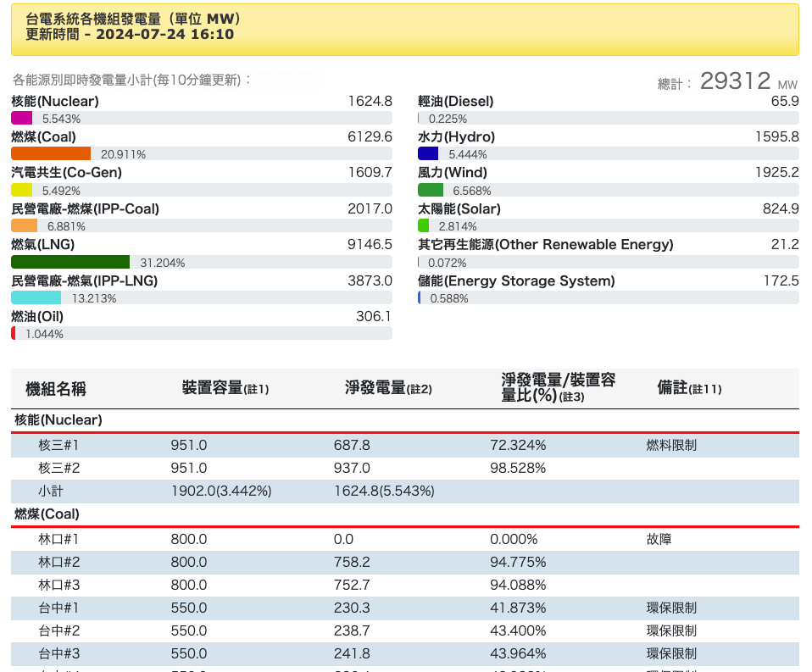Click the light orange IPP-Coal percentage bar

point(25,225)
